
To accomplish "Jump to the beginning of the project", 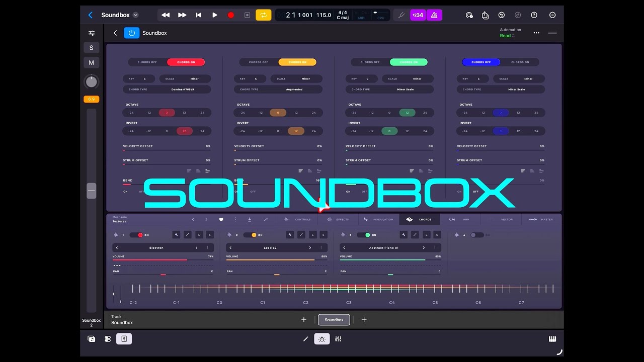I will coord(198,15).
